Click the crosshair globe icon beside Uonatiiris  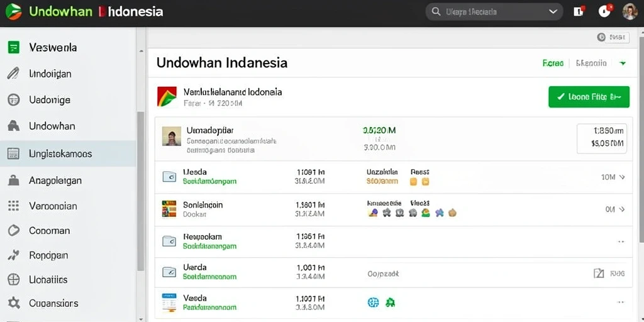(x=14, y=280)
